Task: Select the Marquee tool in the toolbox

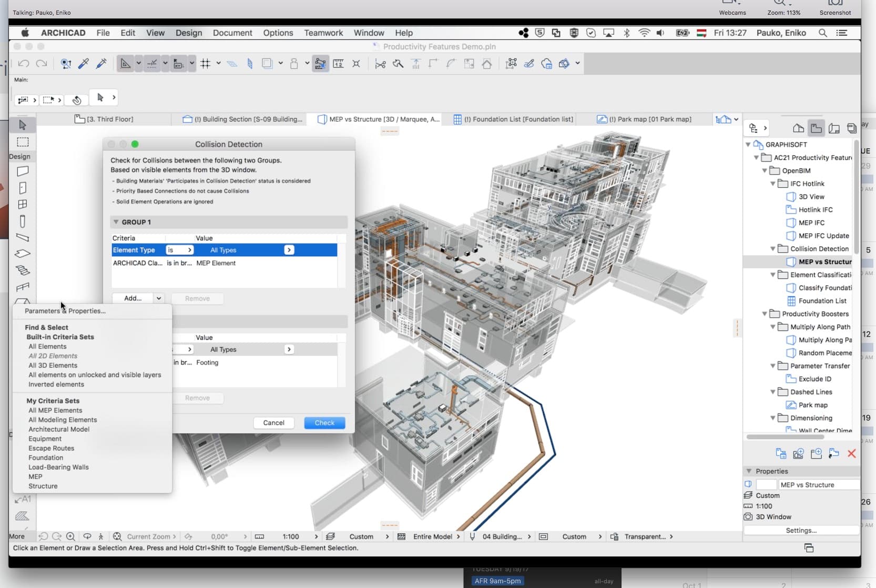Action: point(23,142)
